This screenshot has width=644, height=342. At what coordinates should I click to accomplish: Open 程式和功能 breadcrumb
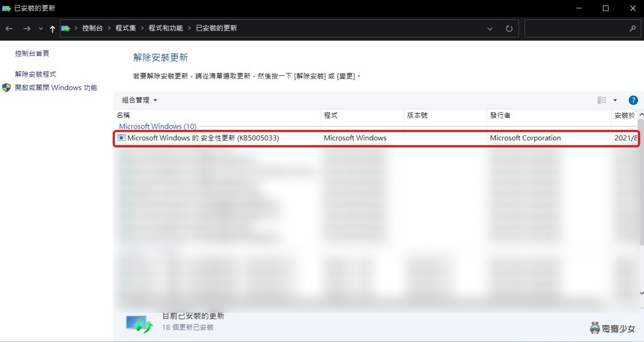point(165,28)
